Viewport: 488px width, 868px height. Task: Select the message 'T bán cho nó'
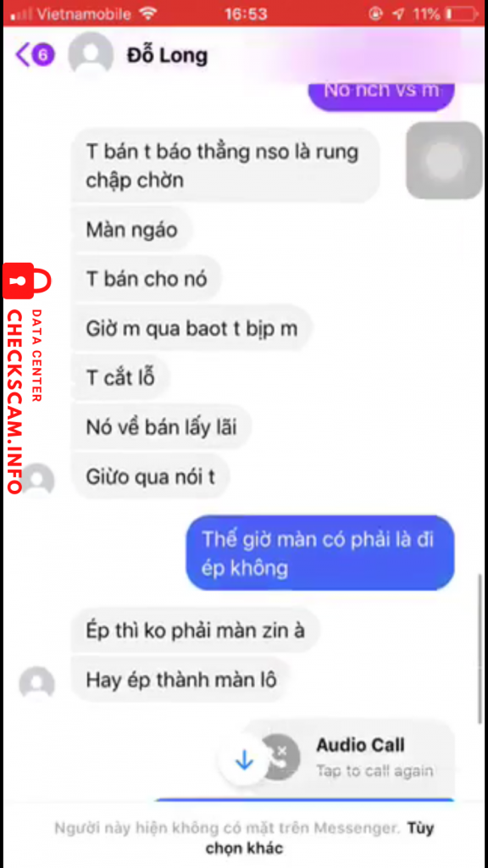(147, 279)
